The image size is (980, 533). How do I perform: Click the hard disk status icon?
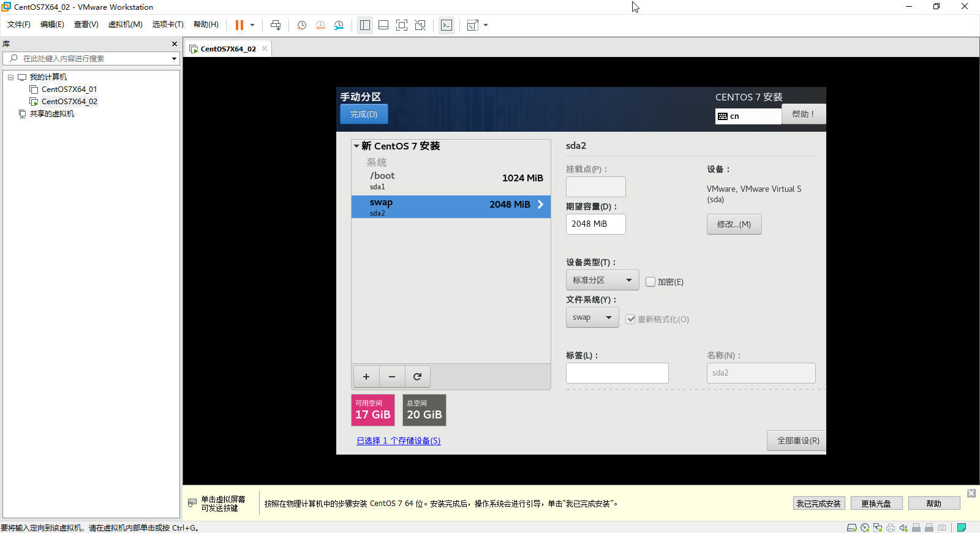point(851,527)
